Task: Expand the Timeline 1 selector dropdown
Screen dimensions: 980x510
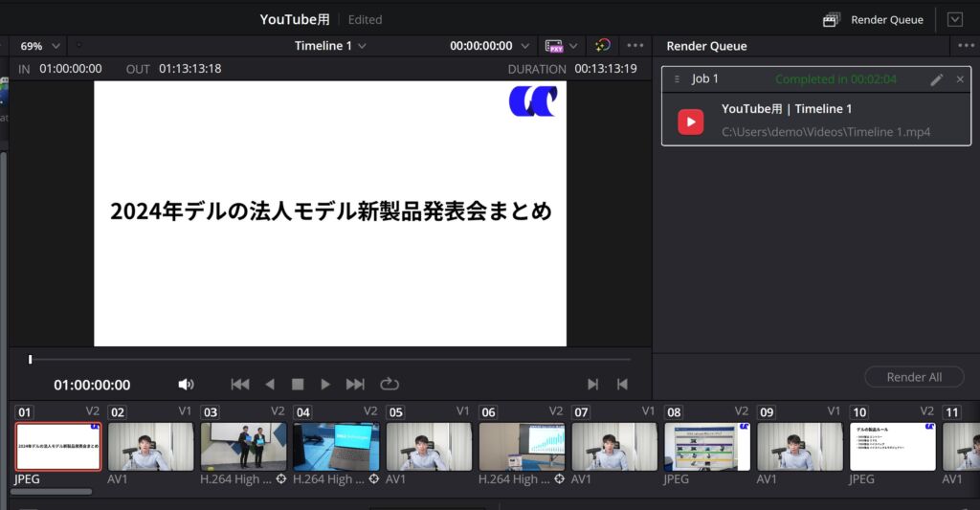Action: pos(330,46)
